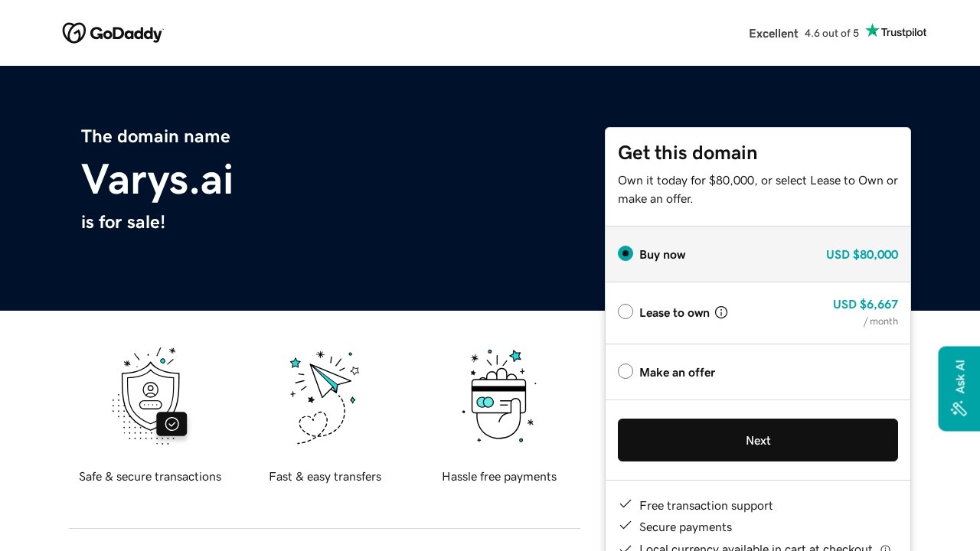Click the secure transactions shield illustration
The image size is (980, 551).
point(150,396)
